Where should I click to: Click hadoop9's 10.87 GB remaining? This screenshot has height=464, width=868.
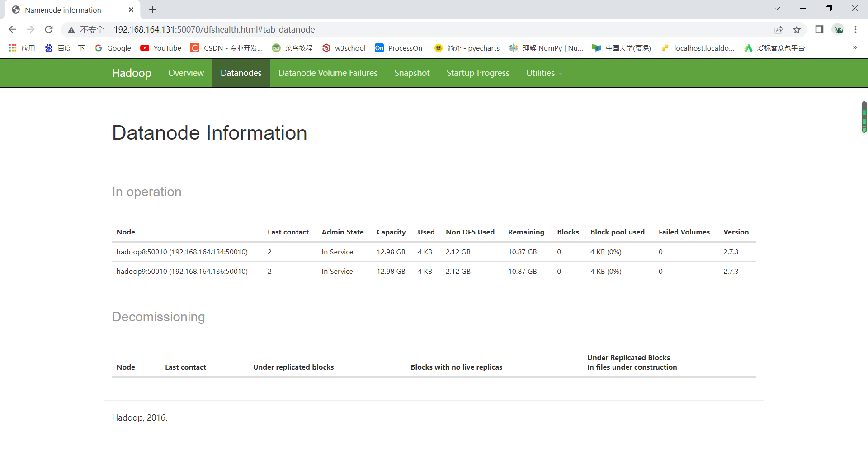coord(523,271)
